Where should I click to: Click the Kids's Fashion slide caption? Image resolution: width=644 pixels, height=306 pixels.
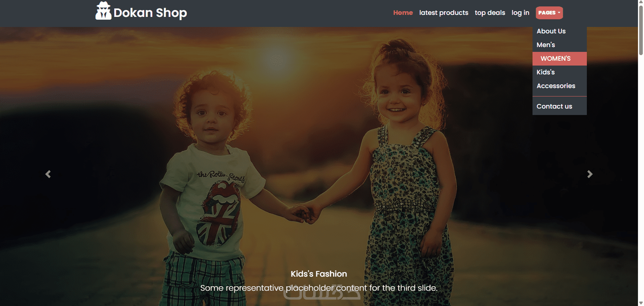[x=319, y=274]
